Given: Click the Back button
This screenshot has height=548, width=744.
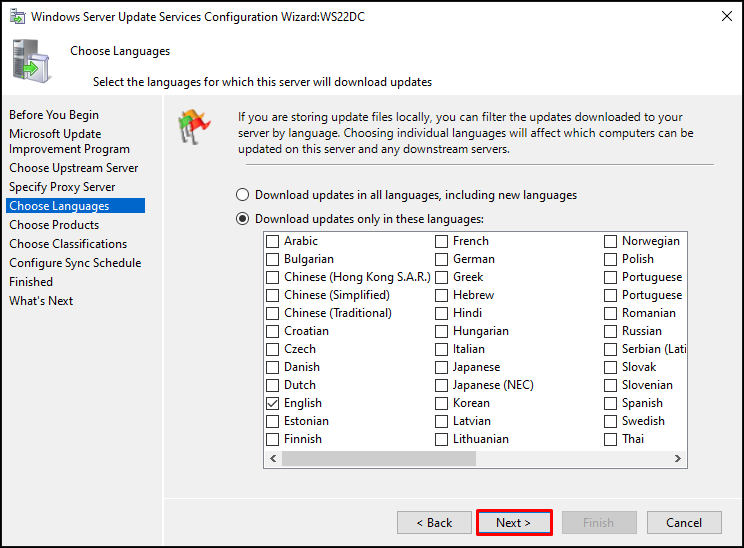Looking at the screenshot, I should pyautogui.click(x=434, y=523).
